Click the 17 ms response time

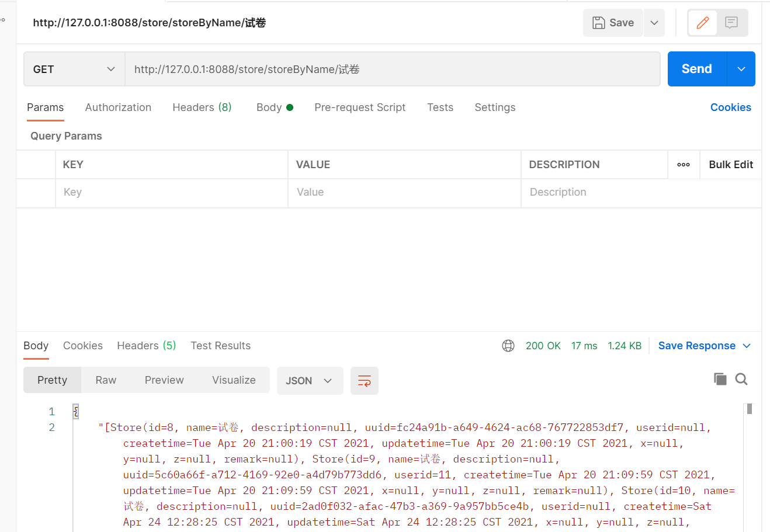[x=584, y=346]
